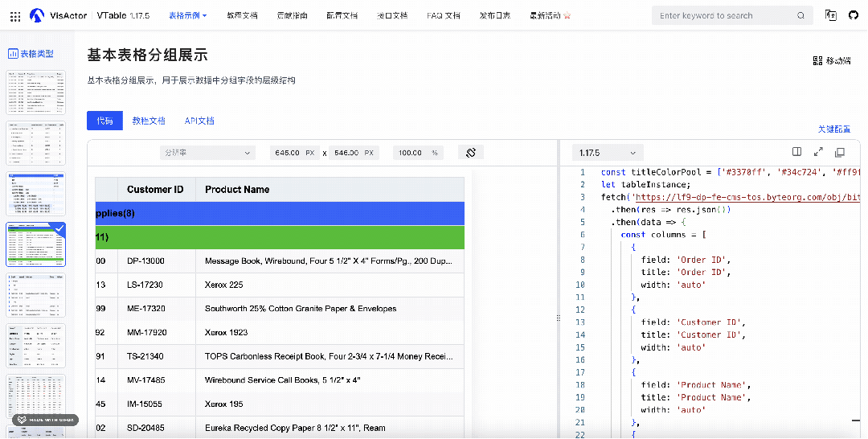The width and height of the screenshot is (868, 439).
Task: Select the second table example thumbnail
Action: (x=36, y=143)
